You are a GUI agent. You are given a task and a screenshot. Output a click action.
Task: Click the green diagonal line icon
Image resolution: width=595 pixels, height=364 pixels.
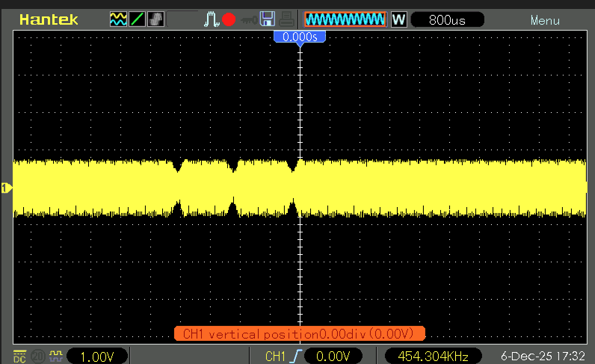(x=138, y=19)
